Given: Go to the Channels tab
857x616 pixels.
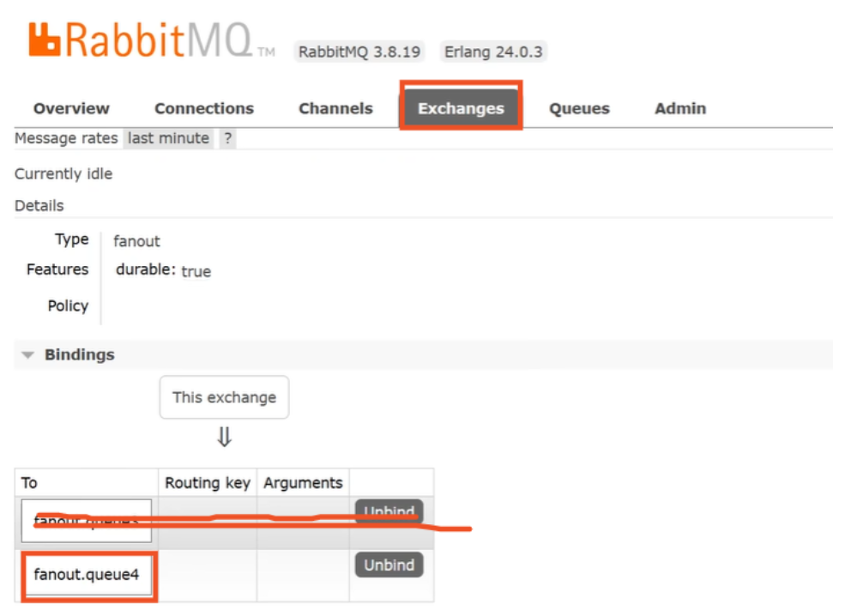Looking at the screenshot, I should pyautogui.click(x=335, y=108).
